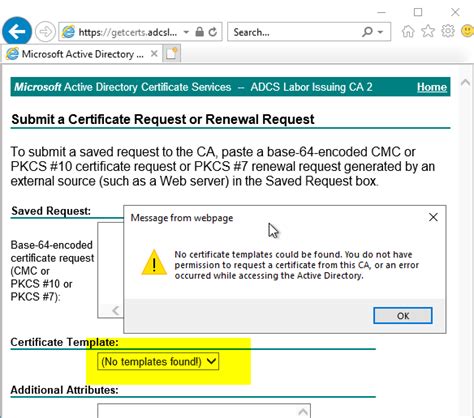The image size is (474, 418).
Task: Click the 'Certificate Template:' label
Action: coord(64,342)
